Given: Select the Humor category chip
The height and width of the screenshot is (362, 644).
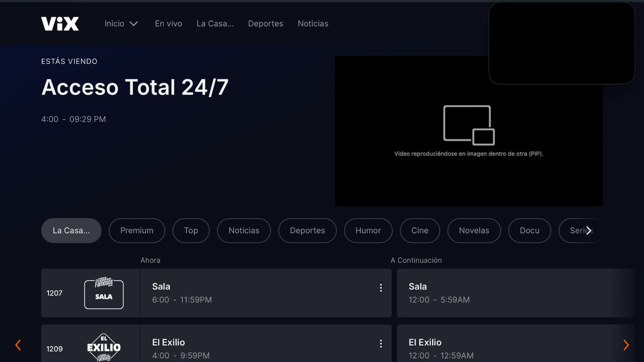Looking at the screenshot, I should [x=368, y=230].
